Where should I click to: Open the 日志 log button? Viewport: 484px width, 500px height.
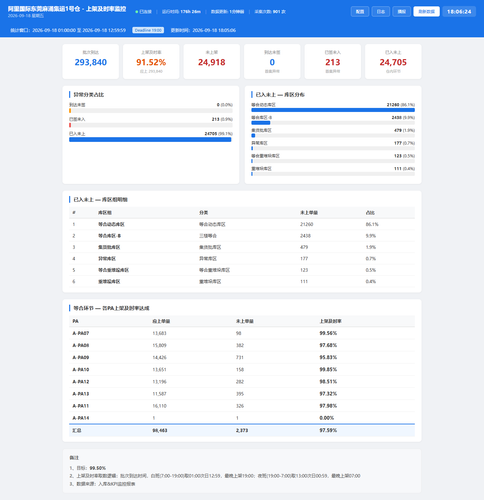click(x=381, y=11)
